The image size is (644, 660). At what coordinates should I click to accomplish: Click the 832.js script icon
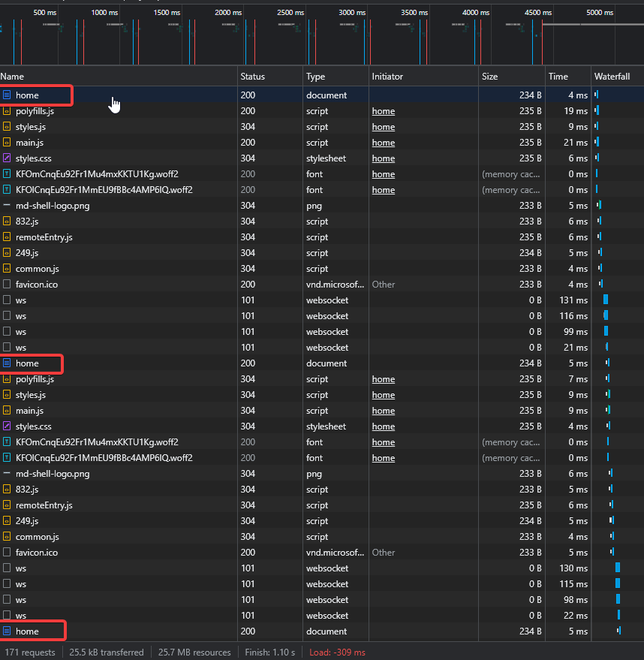coord(8,222)
